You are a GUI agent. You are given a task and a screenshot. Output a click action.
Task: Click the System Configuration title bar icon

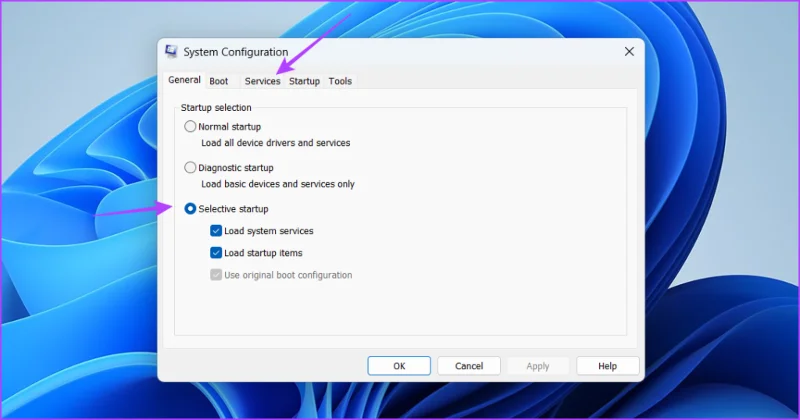171,52
